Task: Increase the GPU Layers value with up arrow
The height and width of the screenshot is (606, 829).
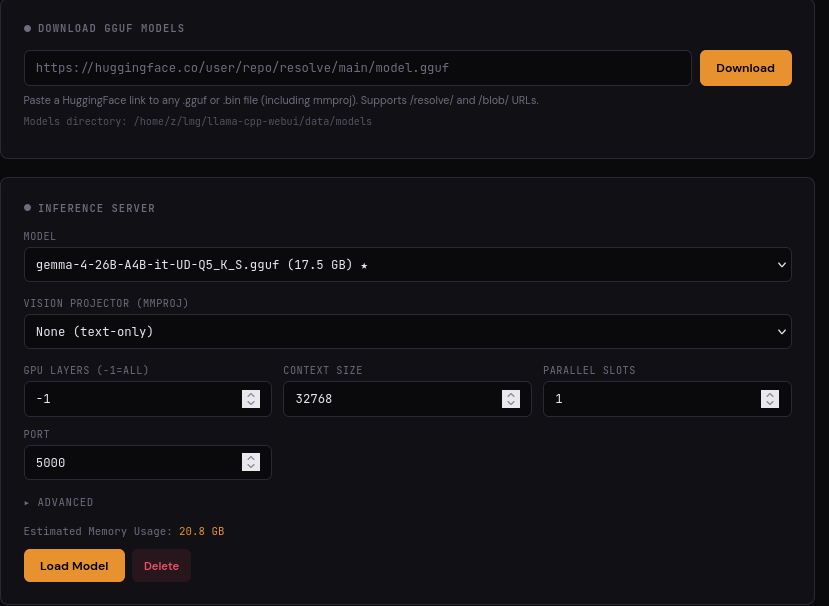Action: pos(251,394)
